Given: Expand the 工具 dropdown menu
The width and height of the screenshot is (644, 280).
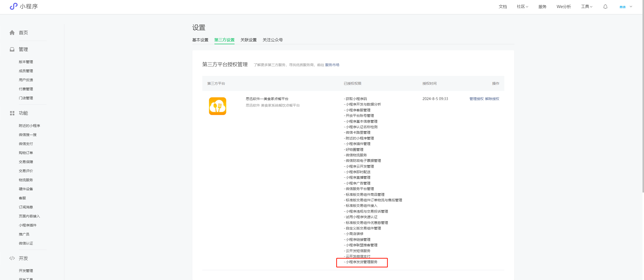Looking at the screenshot, I should point(586,7).
